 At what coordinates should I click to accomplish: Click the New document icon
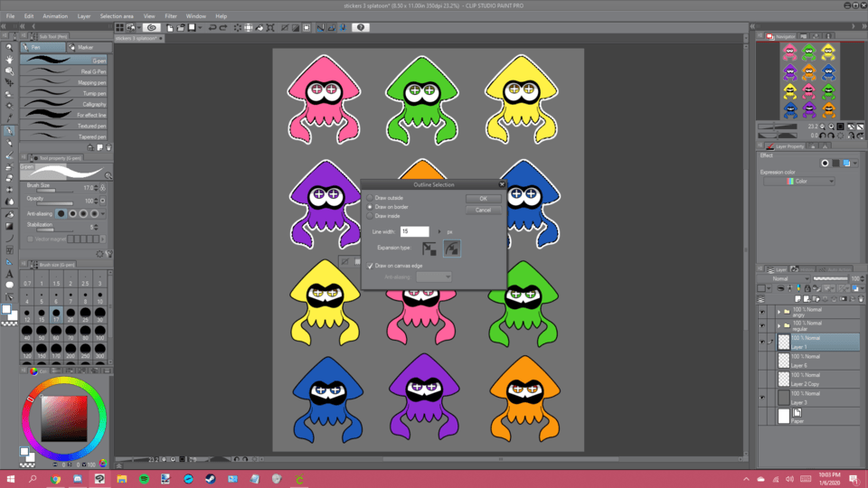tap(170, 28)
